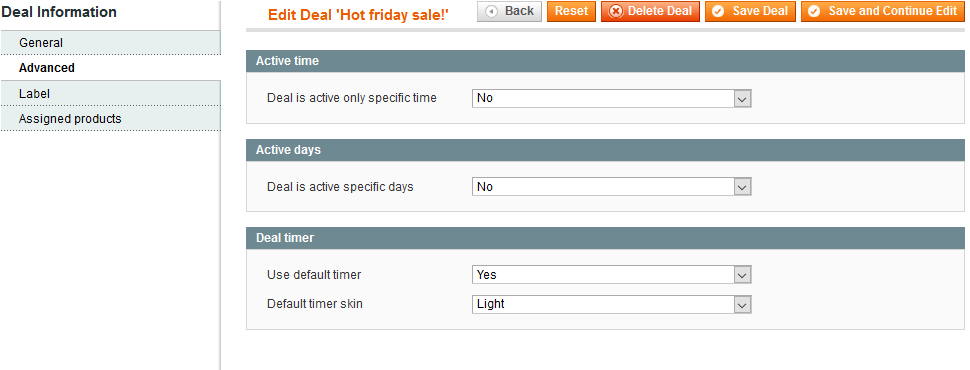Click the Deal timer section header
This screenshot has width=970, height=370.
[605, 238]
